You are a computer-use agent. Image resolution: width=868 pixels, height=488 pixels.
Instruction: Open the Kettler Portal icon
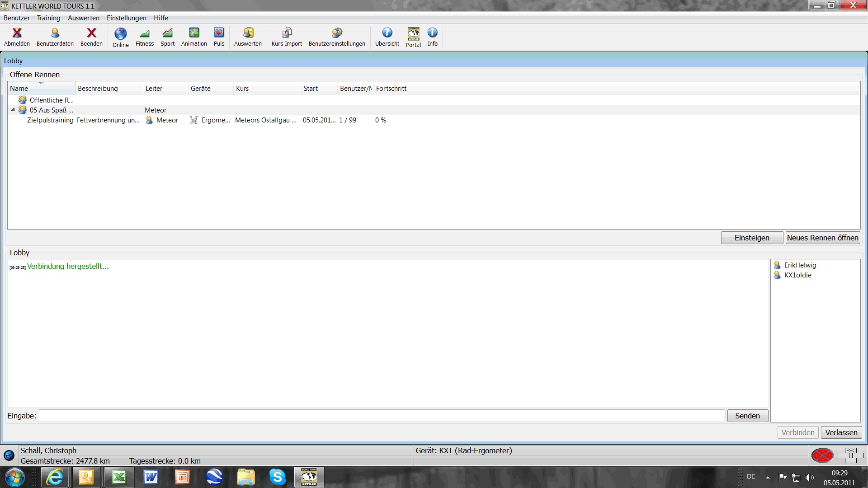pos(413,33)
